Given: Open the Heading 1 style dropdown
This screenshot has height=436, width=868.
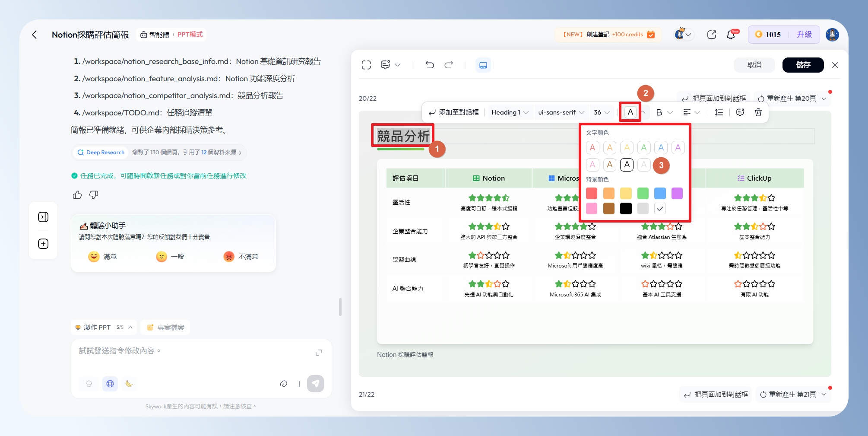Looking at the screenshot, I should coord(510,112).
